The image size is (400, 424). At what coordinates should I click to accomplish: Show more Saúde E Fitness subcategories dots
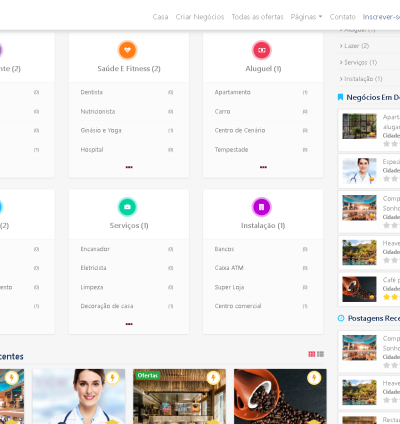tap(129, 167)
